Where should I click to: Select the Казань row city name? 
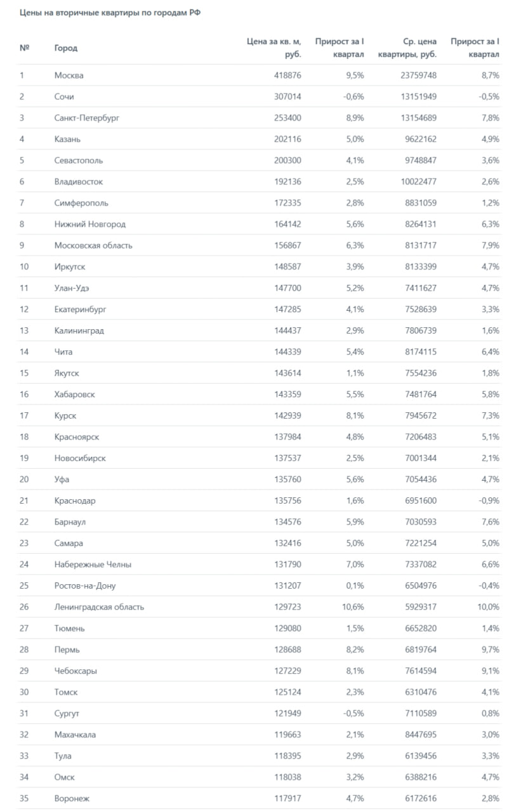(68, 139)
